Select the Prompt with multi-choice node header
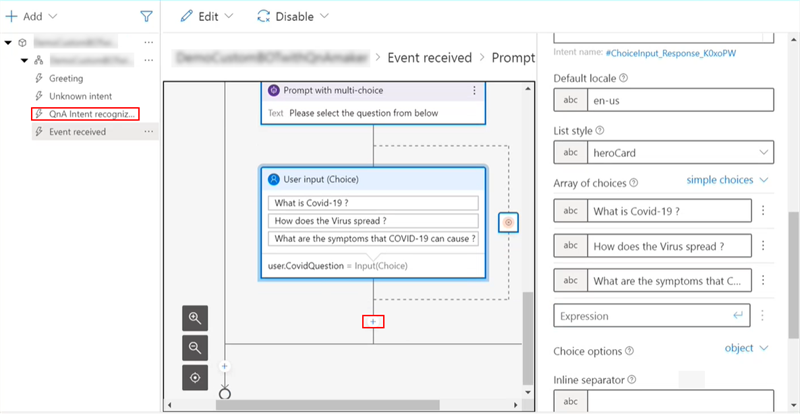 click(x=372, y=91)
